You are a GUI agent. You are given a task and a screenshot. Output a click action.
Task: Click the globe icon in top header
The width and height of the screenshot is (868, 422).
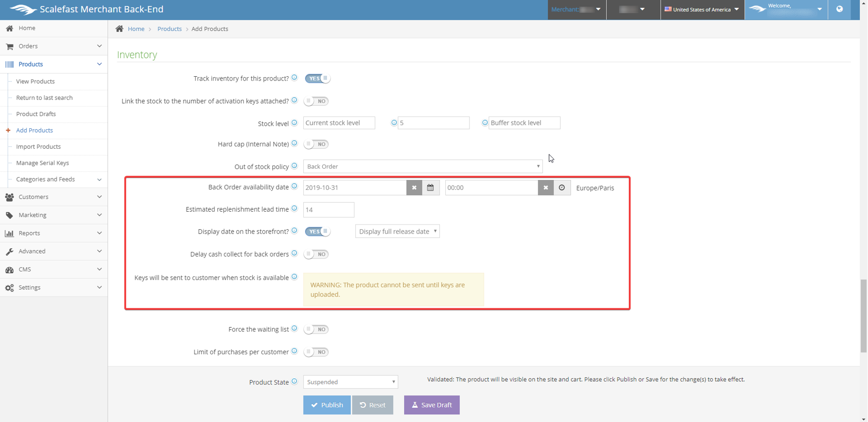coord(839,9)
